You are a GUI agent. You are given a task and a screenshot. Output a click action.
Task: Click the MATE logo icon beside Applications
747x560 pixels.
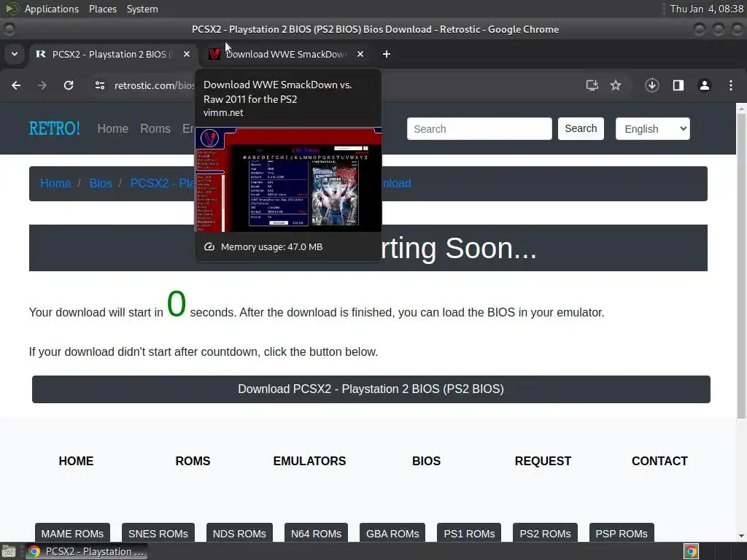point(12,9)
